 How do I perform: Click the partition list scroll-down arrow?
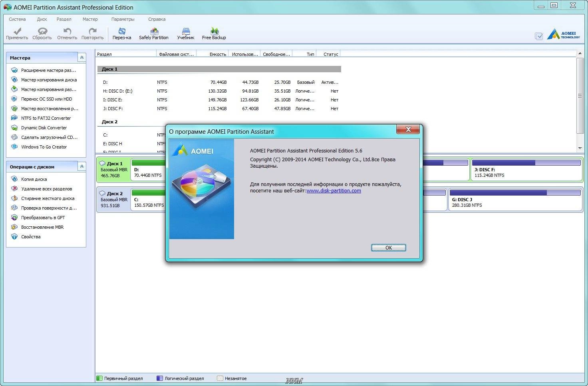click(580, 148)
